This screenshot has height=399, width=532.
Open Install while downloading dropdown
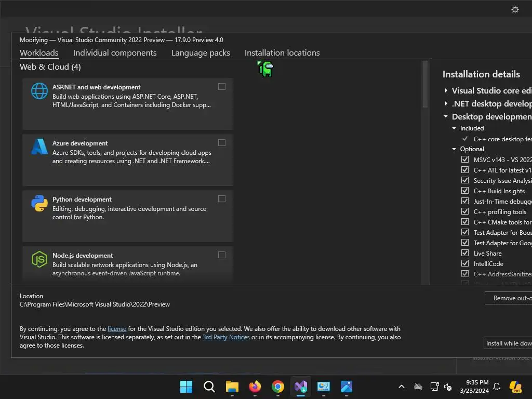pos(508,343)
